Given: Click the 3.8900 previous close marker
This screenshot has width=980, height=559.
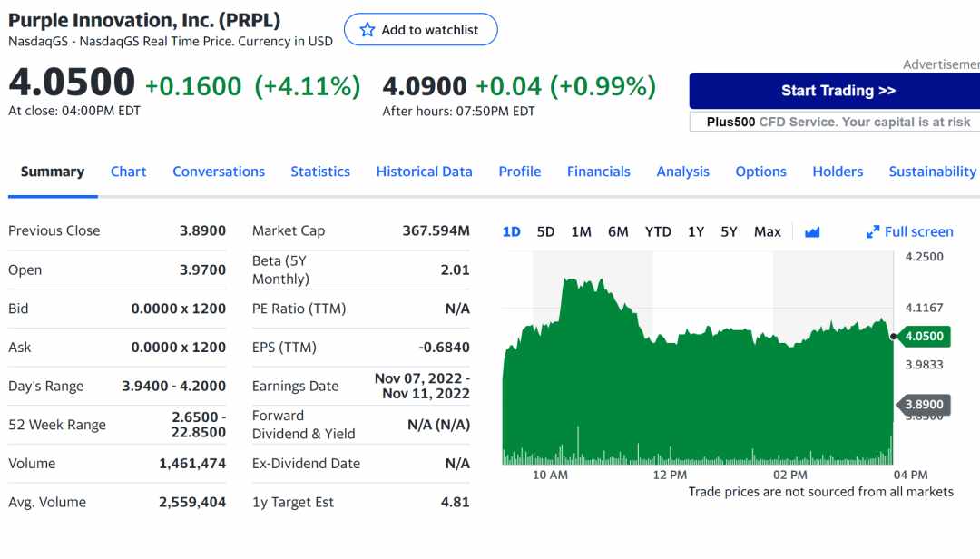Looking at the screenshot, I should click(924, 405).
